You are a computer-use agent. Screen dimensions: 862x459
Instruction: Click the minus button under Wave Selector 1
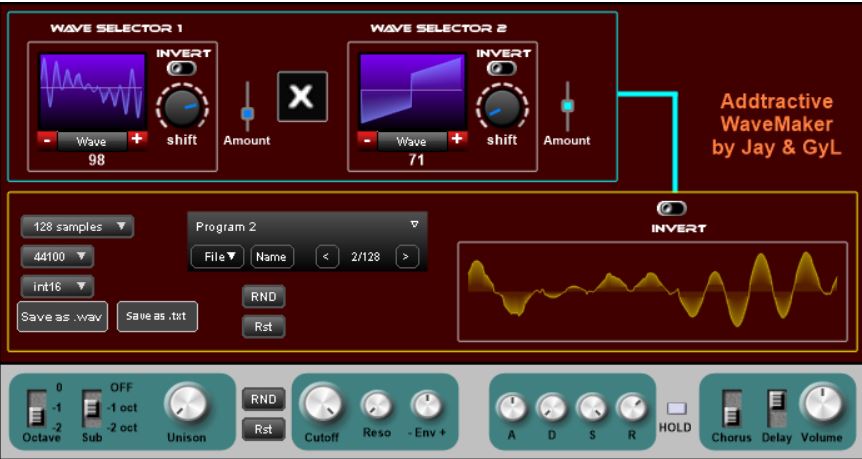pyautogui.click(x=47, y=140)
